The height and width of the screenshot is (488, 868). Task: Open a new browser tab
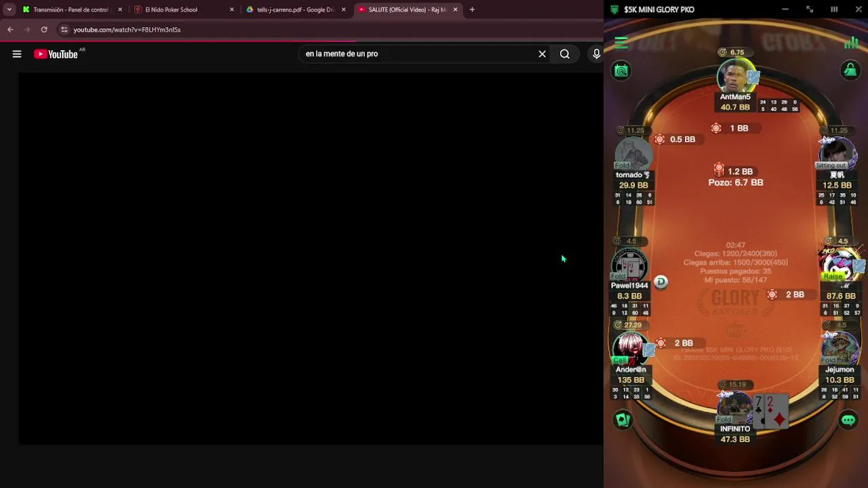[x=472, y=9]
